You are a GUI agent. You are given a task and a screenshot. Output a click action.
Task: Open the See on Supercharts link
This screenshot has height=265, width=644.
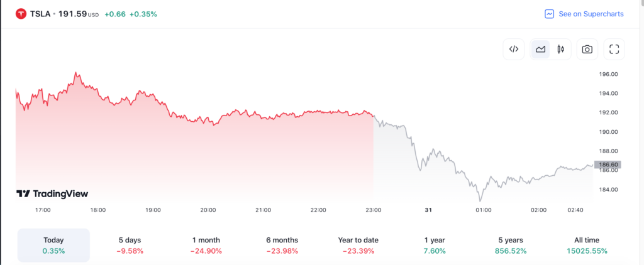pyautogui.click(x=591, y=14)
